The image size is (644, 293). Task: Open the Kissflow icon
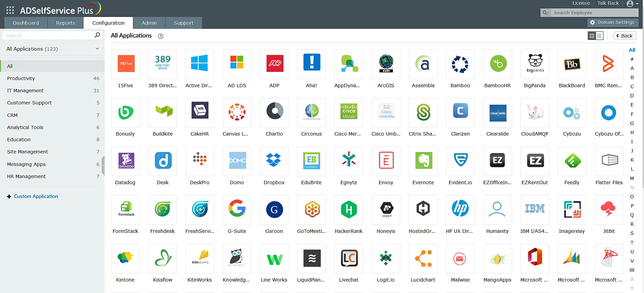pos(162,258)
